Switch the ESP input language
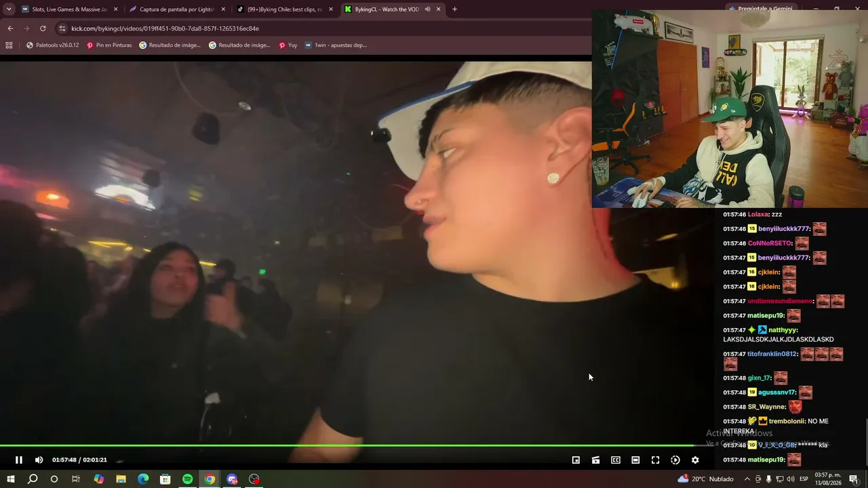868x488 pixels. click(805, 479)
